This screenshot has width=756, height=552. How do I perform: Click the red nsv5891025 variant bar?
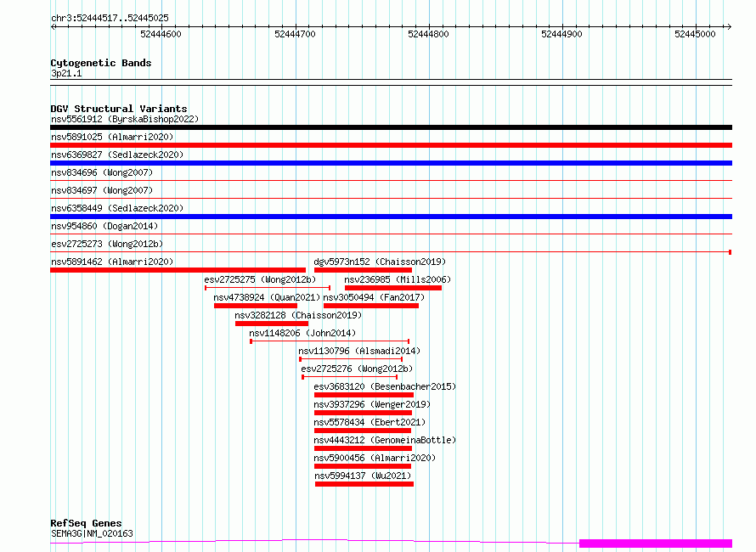tap(391, 145)
